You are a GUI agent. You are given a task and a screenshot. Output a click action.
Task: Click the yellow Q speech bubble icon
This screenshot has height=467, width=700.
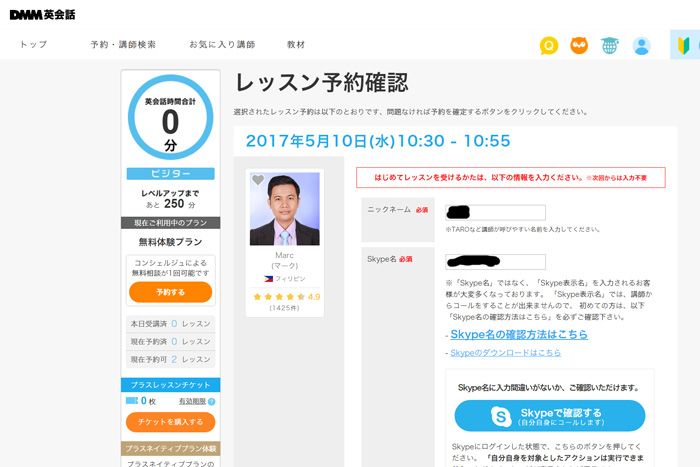(x=549, y=45)
